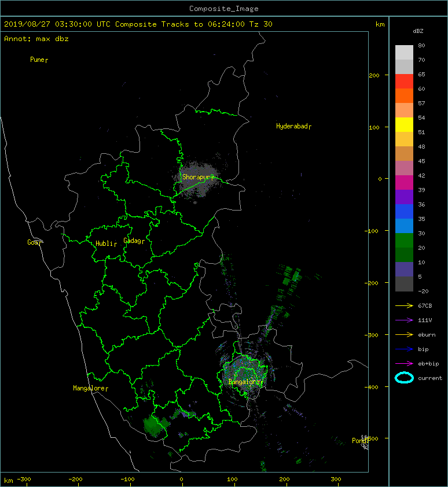Pick the 36 dBZ blue color swatch

point(404,212)
